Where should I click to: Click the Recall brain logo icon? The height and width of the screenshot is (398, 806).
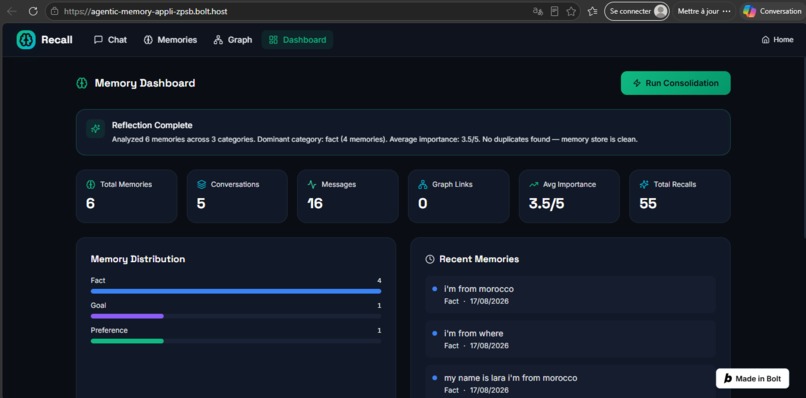coord(26,40)
